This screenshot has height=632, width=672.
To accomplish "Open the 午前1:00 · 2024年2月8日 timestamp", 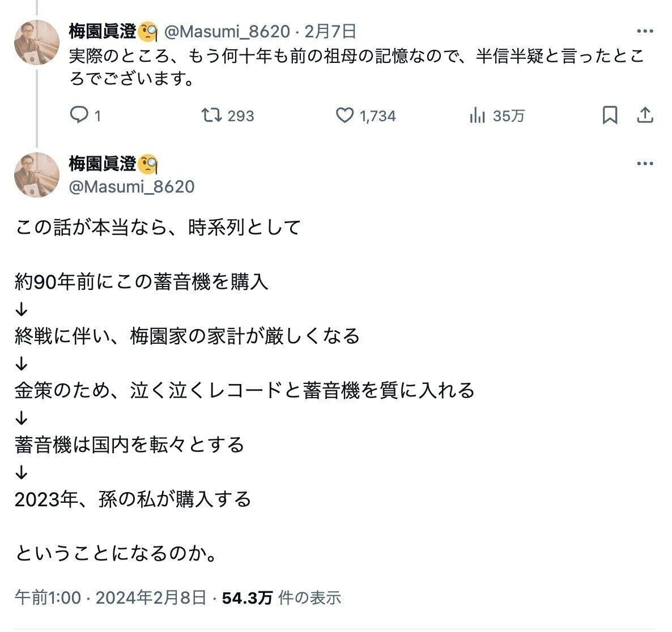I will (110, 597).
